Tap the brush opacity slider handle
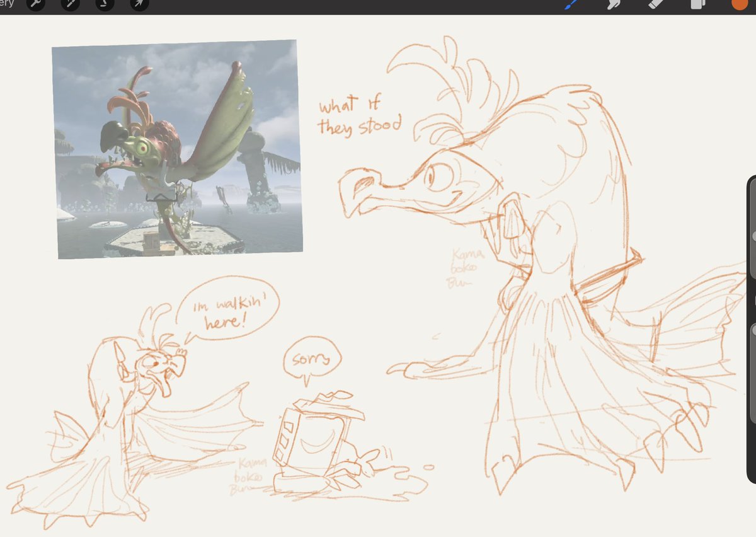Viewport: 756px width, 537px height. pyautogui.click(x=753, y=330)
